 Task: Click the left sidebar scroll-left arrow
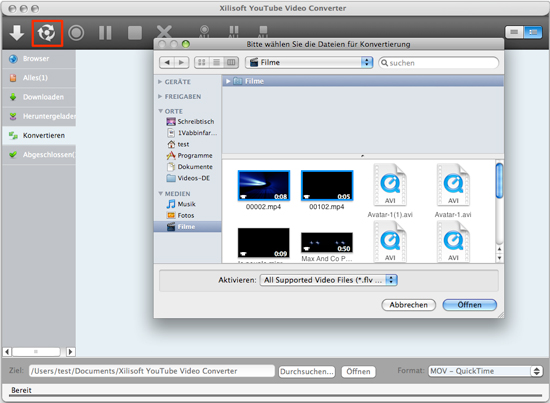[x=7, y=351]
